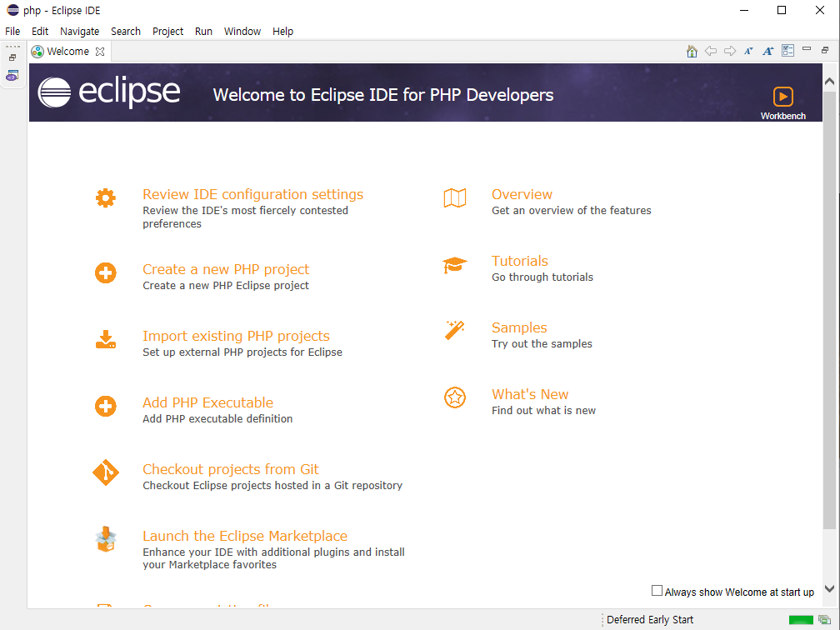The height and width of the screenshot is (630, 840).
Task: Open Checkout projects from Git link
Action: 230,469
